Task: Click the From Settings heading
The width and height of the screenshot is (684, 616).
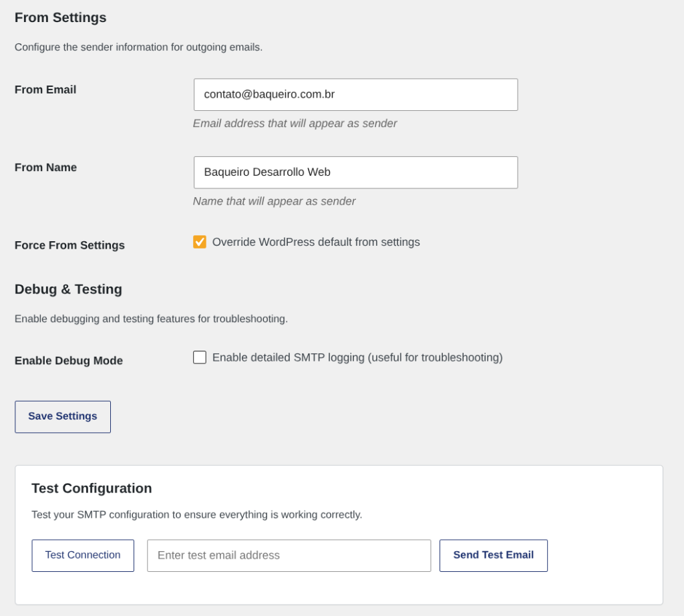Action: [x=61, y=17]
